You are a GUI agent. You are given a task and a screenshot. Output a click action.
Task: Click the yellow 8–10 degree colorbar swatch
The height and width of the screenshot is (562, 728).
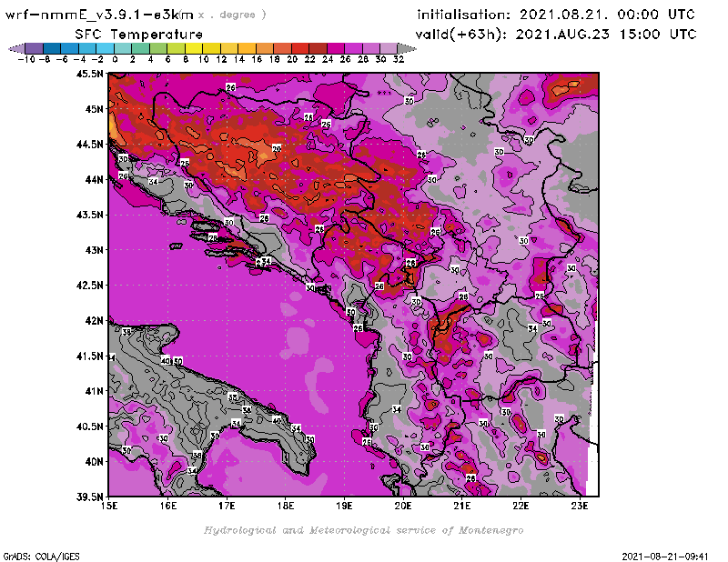194,47
